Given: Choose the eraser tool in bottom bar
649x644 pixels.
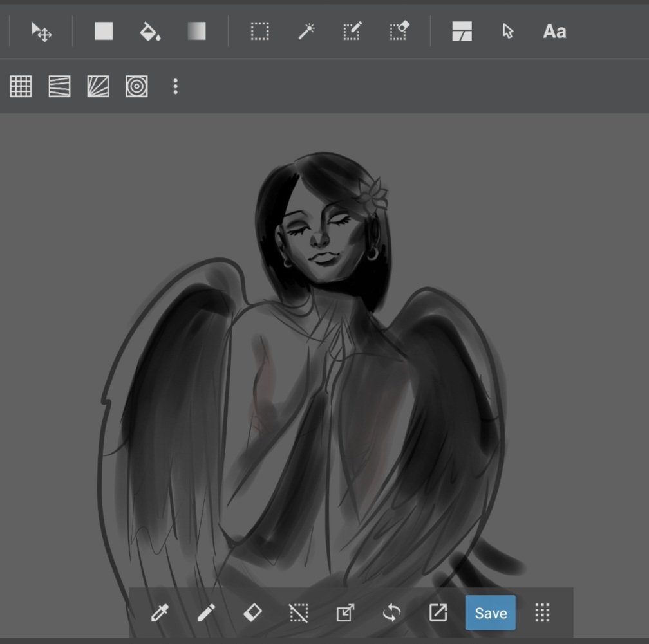Looking at the screenshot, I should click(252, 612).
